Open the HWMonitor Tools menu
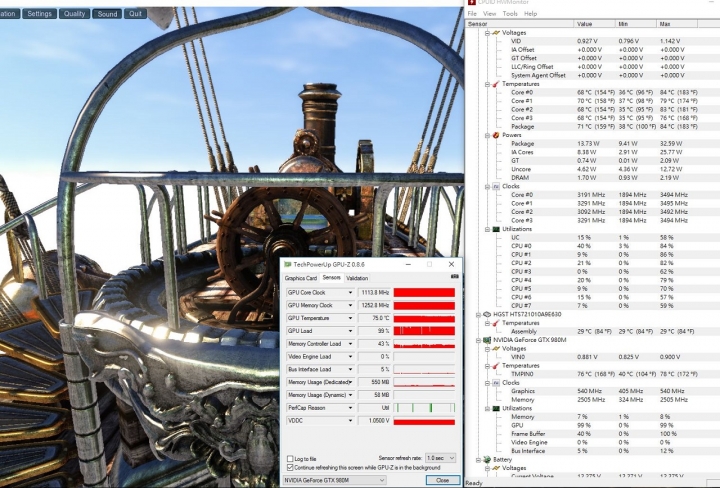Image resolution: width=720 pixels, height=488 pixels. pos(510,14)
